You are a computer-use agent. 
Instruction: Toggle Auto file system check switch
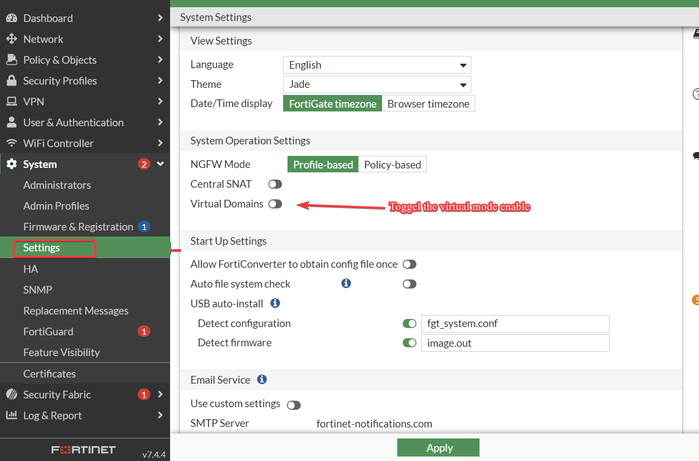tap(409, 284)
